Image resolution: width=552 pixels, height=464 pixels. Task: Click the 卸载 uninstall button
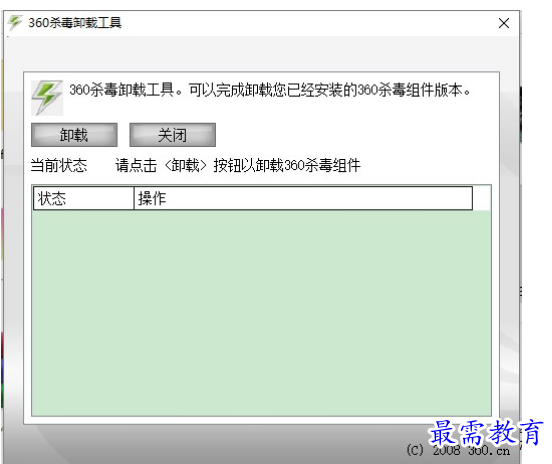(74, 135)
